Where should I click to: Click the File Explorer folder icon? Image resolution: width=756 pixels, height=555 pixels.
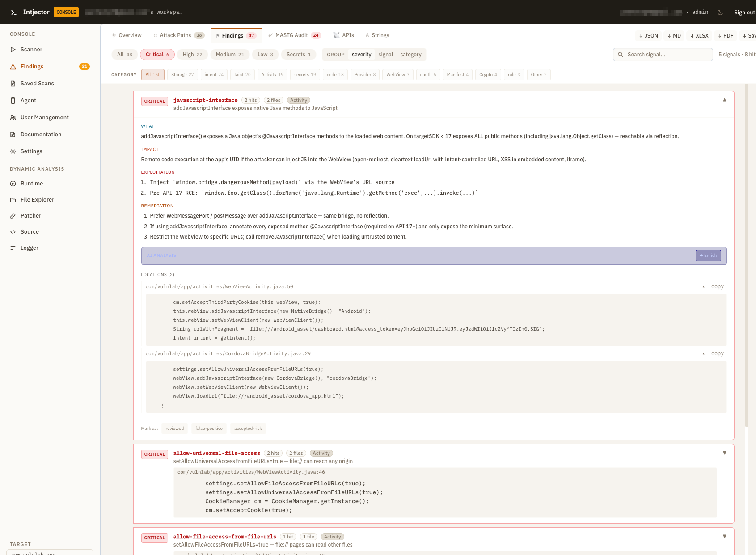13,200
